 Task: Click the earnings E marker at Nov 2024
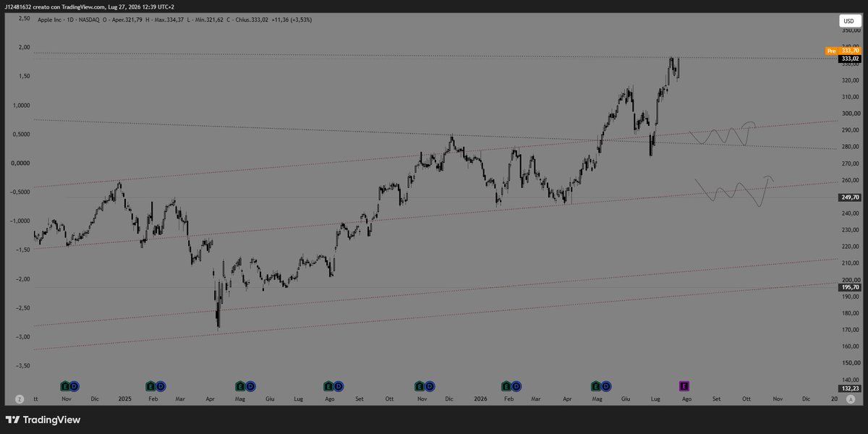pyautogui.click(x=65, y=385)
